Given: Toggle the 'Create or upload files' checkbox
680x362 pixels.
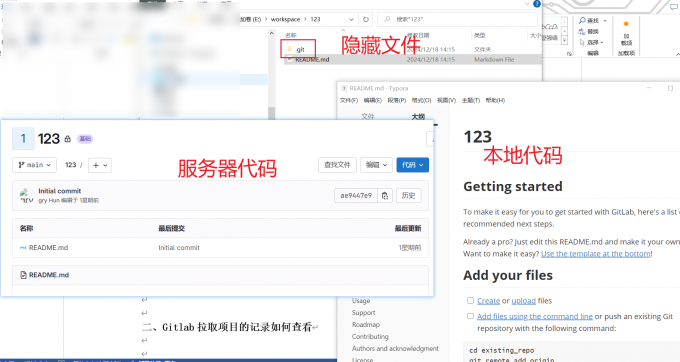Looking at the screenshot, I should point(470,300).
